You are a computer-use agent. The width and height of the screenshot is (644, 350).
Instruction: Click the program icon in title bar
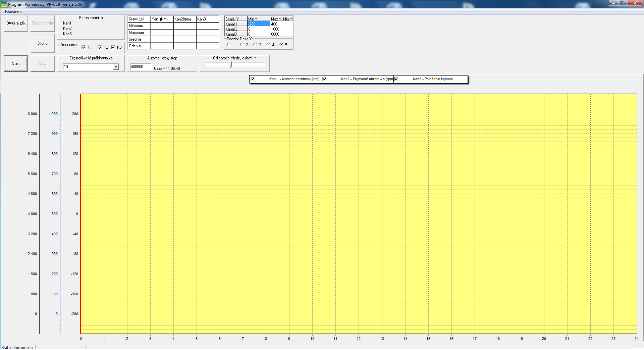pyautogui.click(x=4, y=4)
